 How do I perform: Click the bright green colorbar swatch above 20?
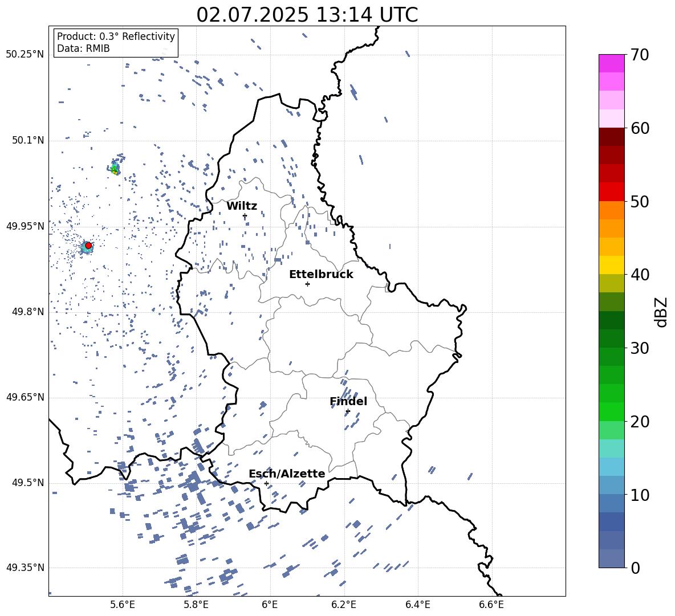click(x=611, y=411)
